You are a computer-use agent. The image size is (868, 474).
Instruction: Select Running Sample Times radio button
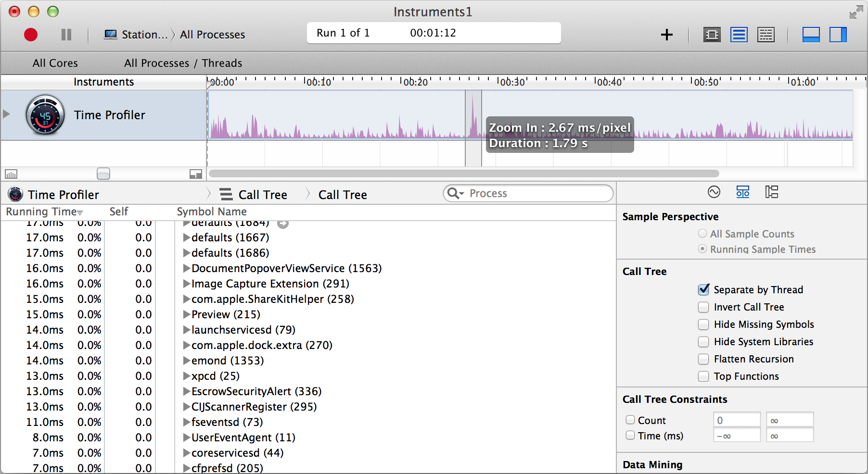coord(702,249)
